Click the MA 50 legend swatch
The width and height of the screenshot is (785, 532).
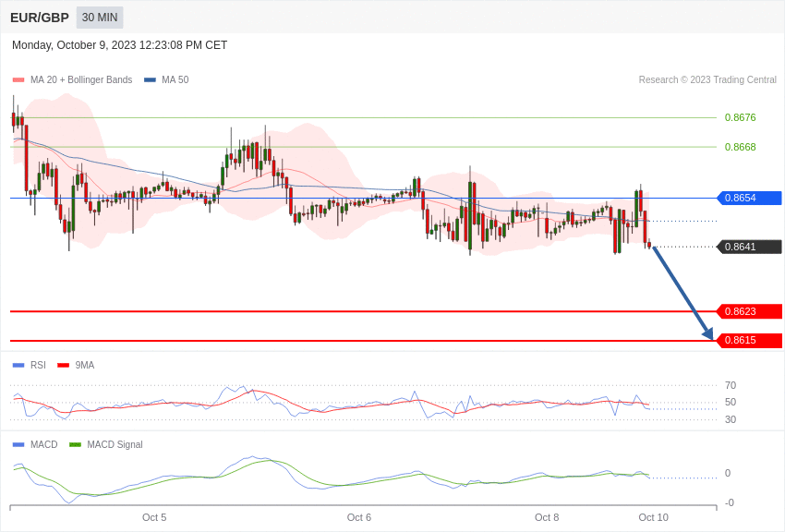pyautogui.click(x=150, y=80)
